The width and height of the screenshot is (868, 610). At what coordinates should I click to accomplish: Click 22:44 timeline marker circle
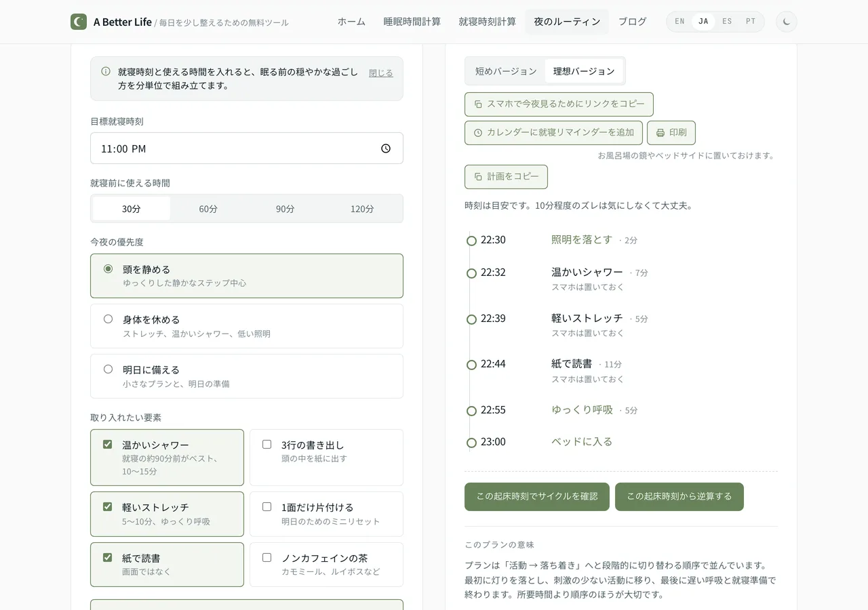pyautogui.click(x=471, y=365)
